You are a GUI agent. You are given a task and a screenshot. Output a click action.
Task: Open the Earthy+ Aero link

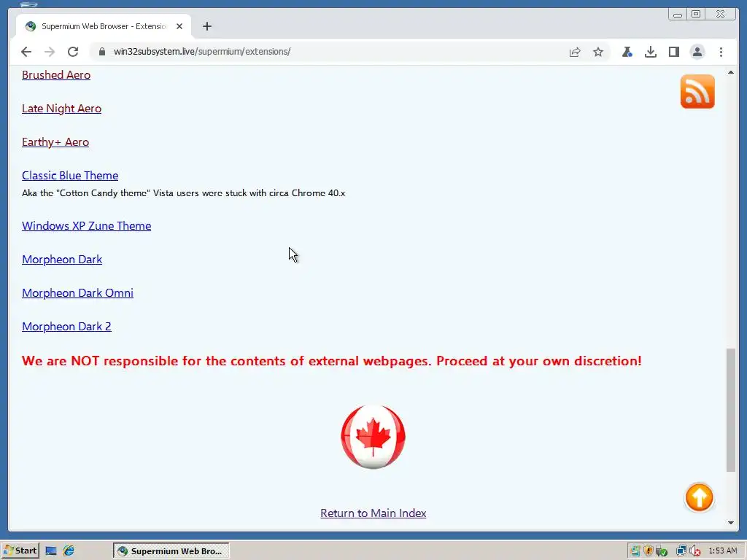coord(55,142)
